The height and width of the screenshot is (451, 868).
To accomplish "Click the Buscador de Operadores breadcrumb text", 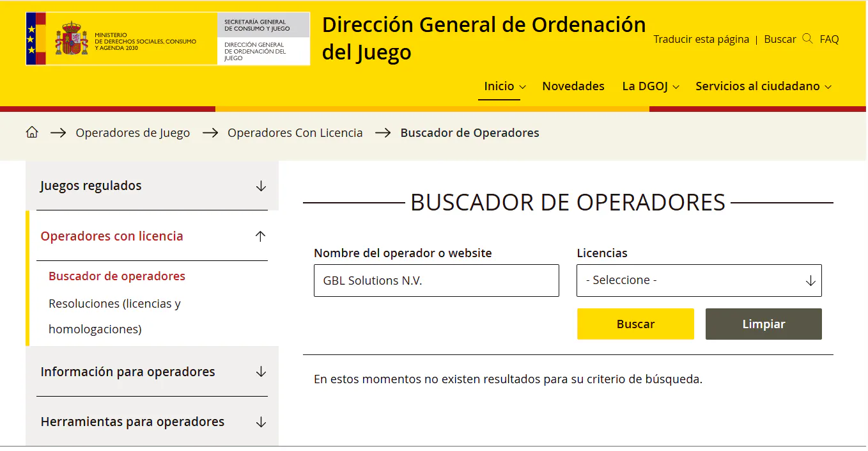I will (470, 132).
